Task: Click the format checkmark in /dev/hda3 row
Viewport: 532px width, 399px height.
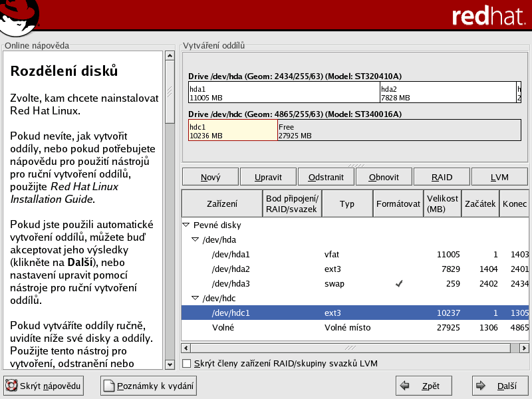Action: pos(399,284)
